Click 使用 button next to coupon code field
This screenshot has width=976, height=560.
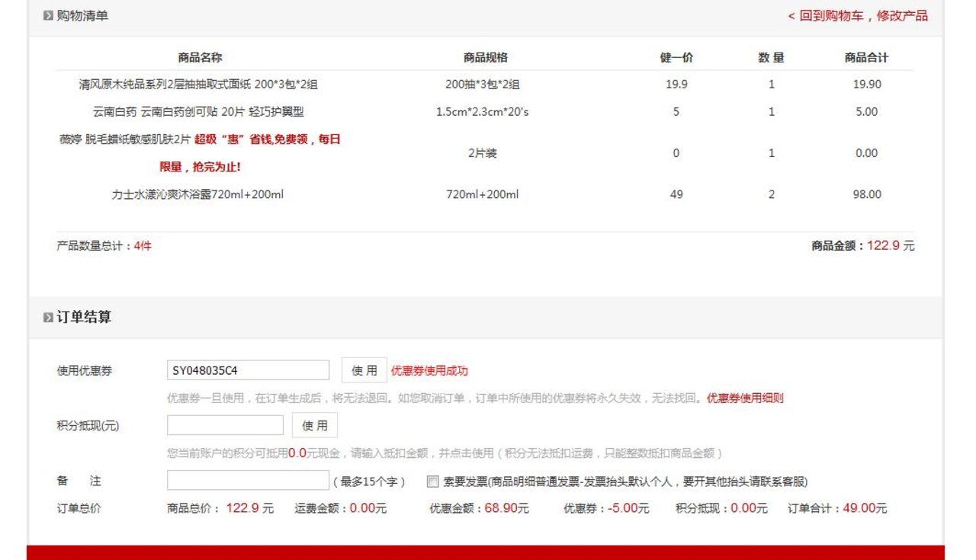pos(364,370)
